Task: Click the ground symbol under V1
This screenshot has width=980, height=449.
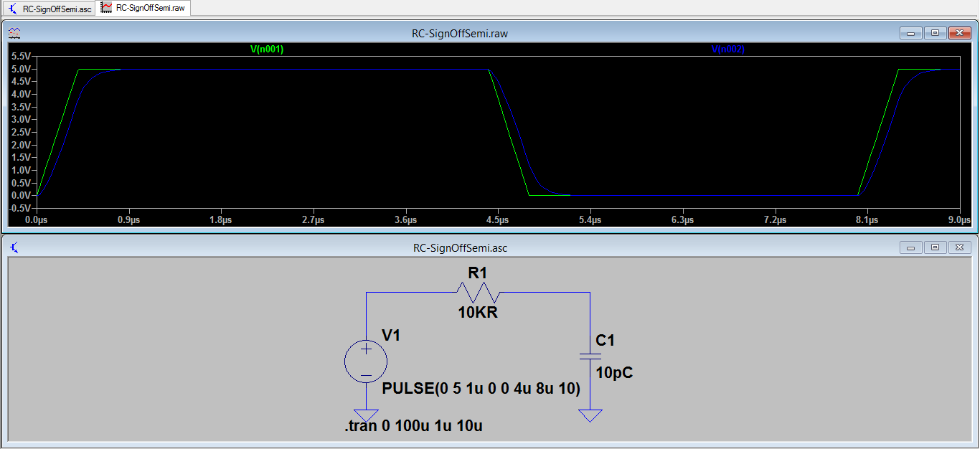Action: (366, 413)
